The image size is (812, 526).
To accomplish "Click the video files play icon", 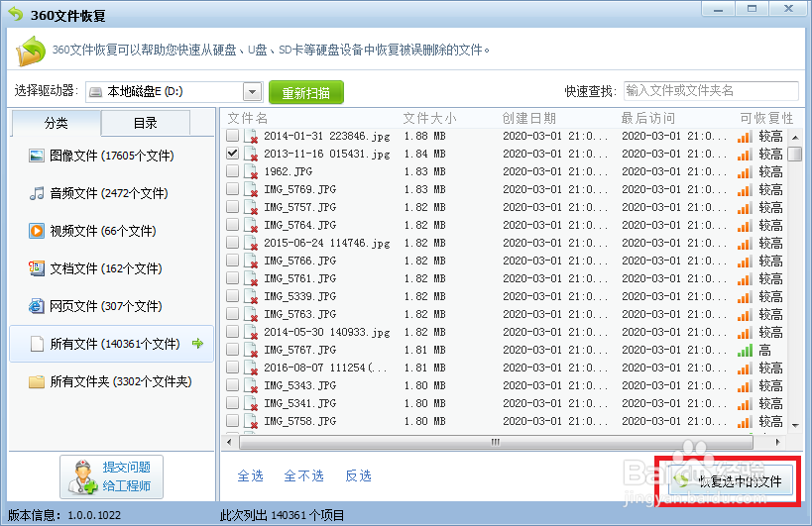I will [x=37, y=231].
